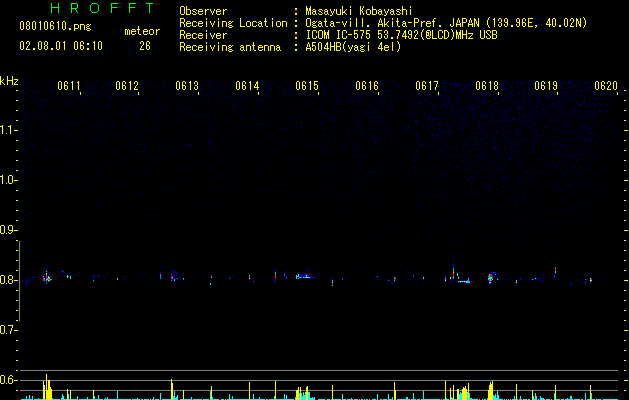629x400 pixels.
Task: Click the 0.6 kHz axis label
Action: click(x=7, y=380)
